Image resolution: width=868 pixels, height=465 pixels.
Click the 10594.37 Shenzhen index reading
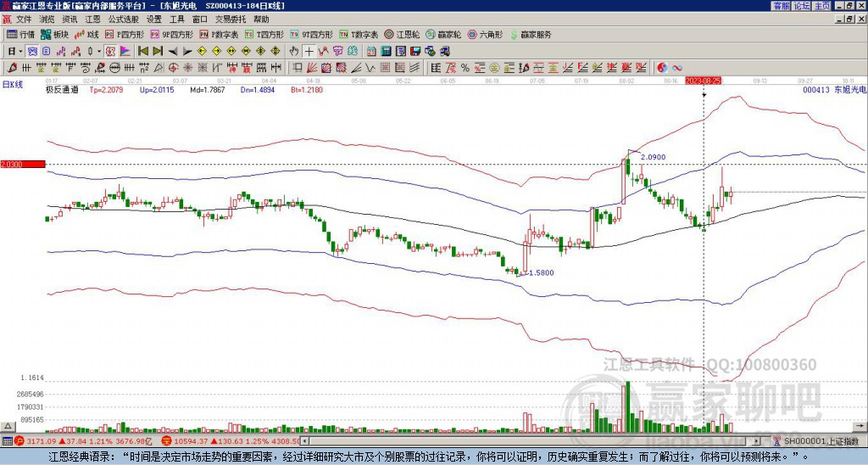coord(191,441)
